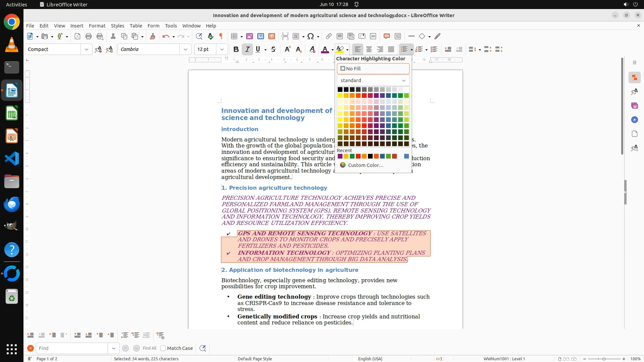Click the Strikethrough formatting icon

coord(273,49)
